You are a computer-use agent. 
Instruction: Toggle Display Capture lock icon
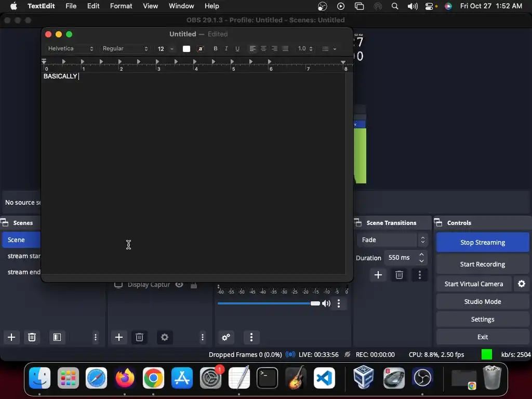click(x=194, y=285)
